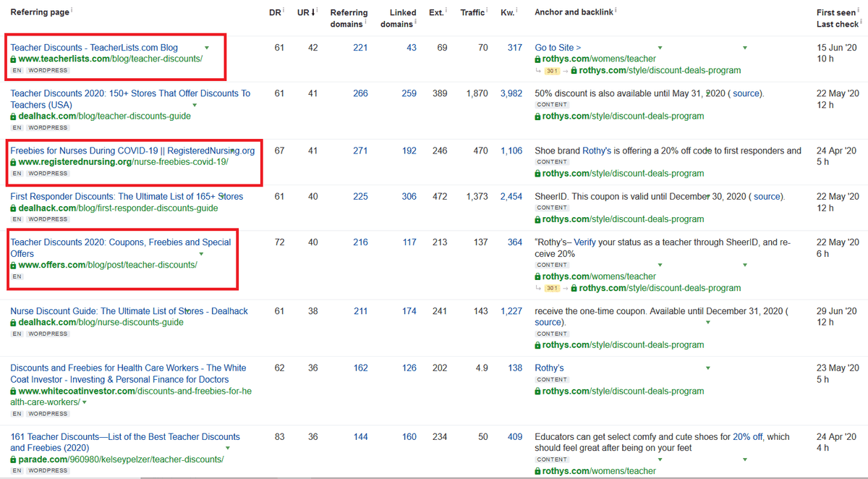The width and height of the screenshot is (868, 479).
Task: Open the White Coat Investor page title link
Action: [x=128, y=373]
